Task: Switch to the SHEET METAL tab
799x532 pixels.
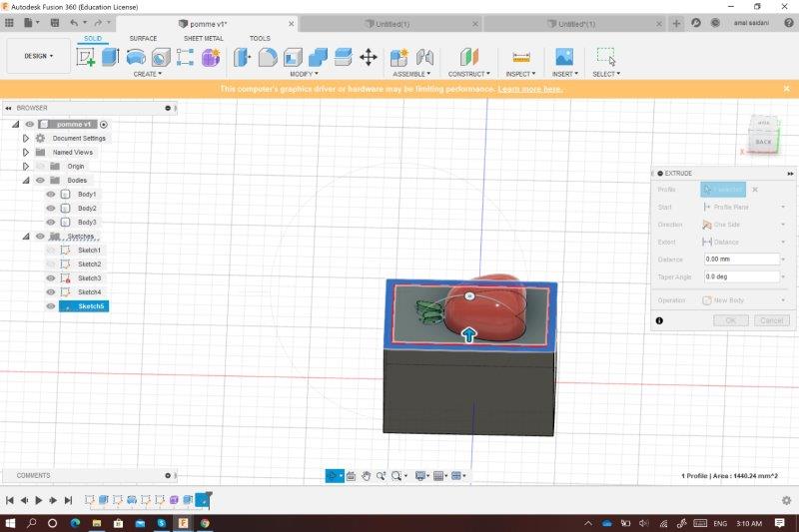Action: 204,39
